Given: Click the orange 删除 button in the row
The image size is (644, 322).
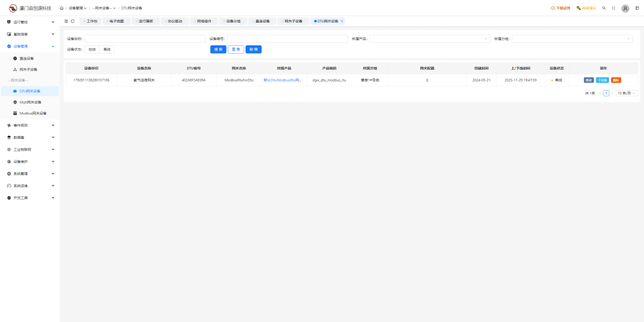Looking at the screenshot, I should point(616,80).
